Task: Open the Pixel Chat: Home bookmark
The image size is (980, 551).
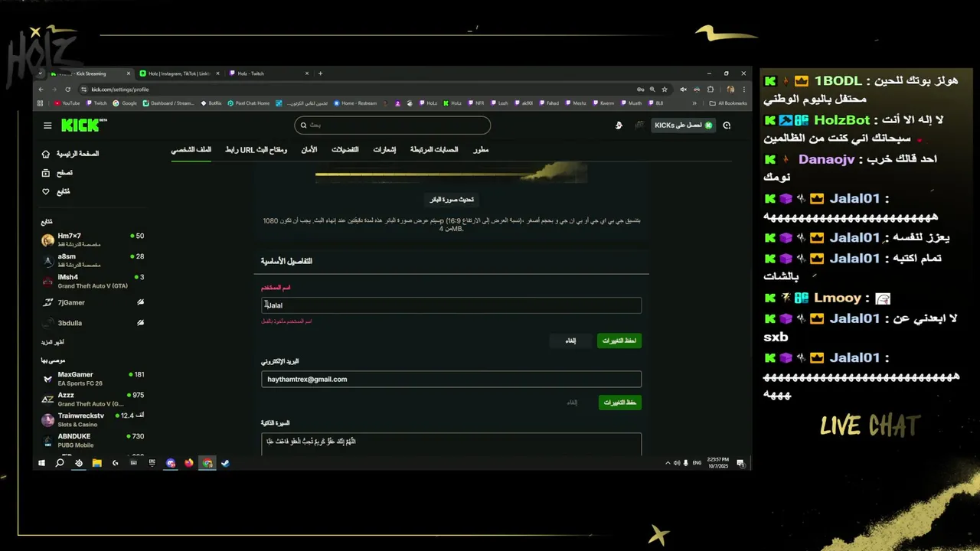Action: 249,103
